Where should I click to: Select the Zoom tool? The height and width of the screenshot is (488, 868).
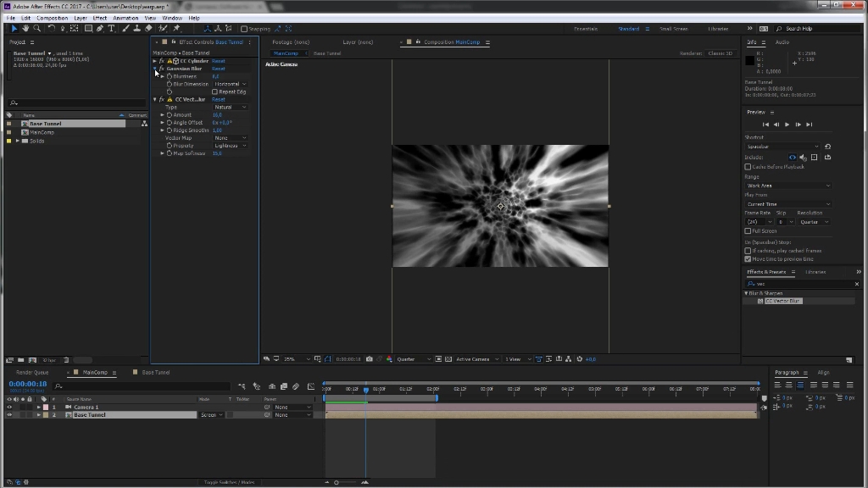tap(37, 28)
